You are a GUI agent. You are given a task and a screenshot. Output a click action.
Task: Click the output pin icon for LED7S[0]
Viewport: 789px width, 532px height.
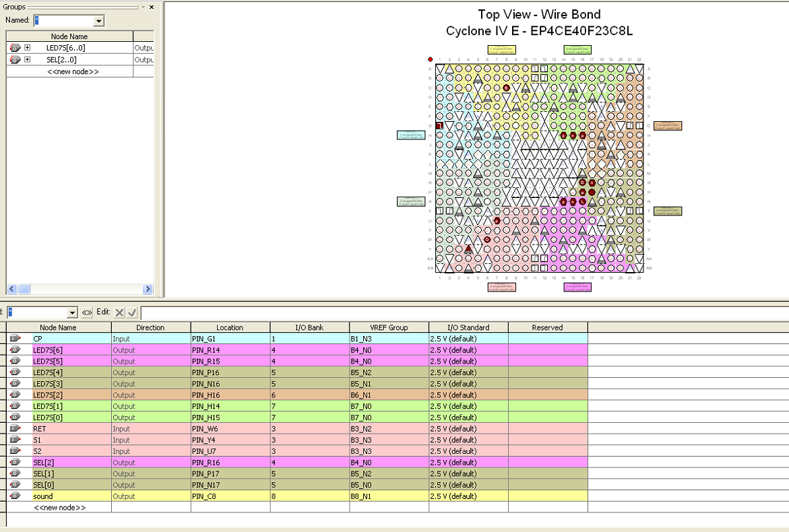coord(15,417)
